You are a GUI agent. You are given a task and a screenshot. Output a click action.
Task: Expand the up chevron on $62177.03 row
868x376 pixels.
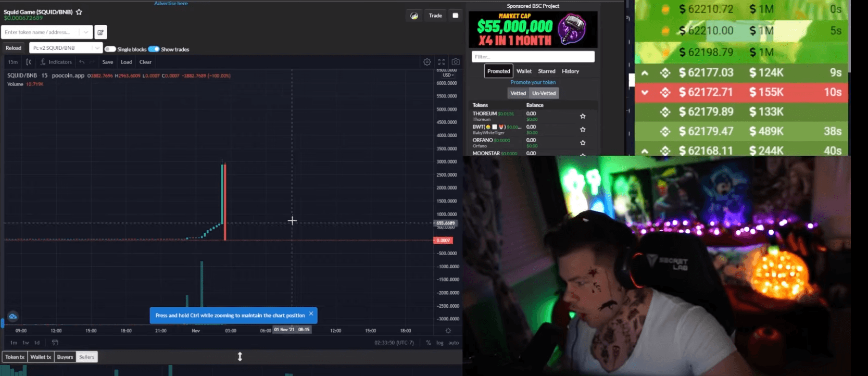point(645,73)
